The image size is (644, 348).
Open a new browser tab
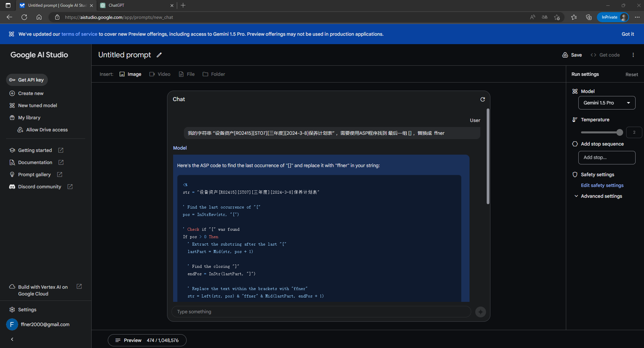click(x=183, y=5)
